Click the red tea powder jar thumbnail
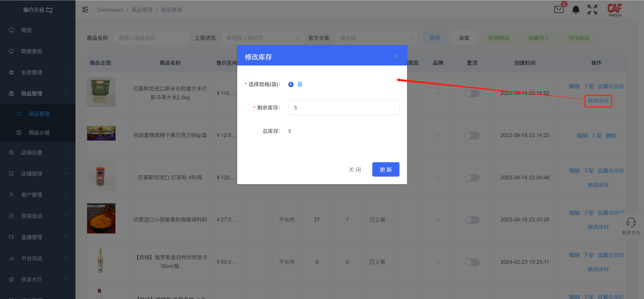Image resolution: width=644 pixels, height=299 pixels. pos(101,176)
